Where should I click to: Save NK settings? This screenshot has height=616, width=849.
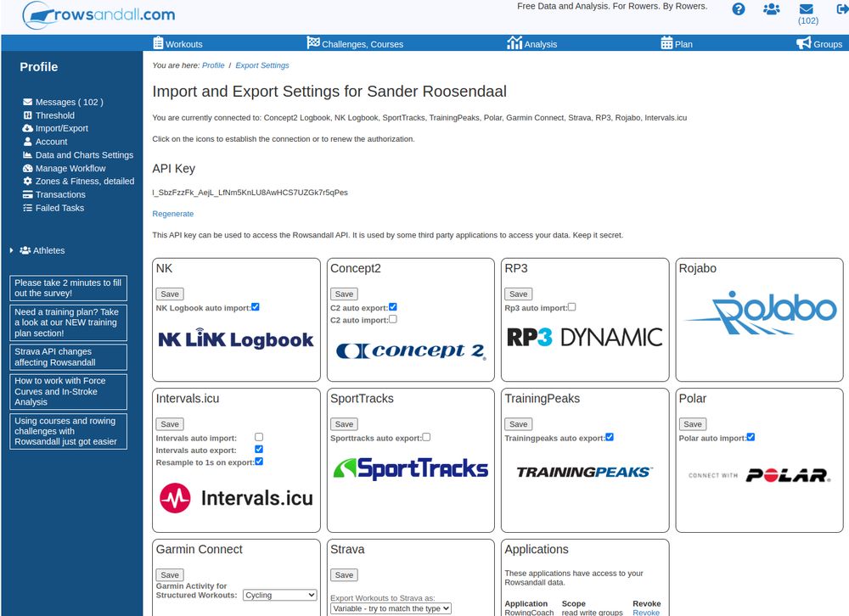pos(170,294)
